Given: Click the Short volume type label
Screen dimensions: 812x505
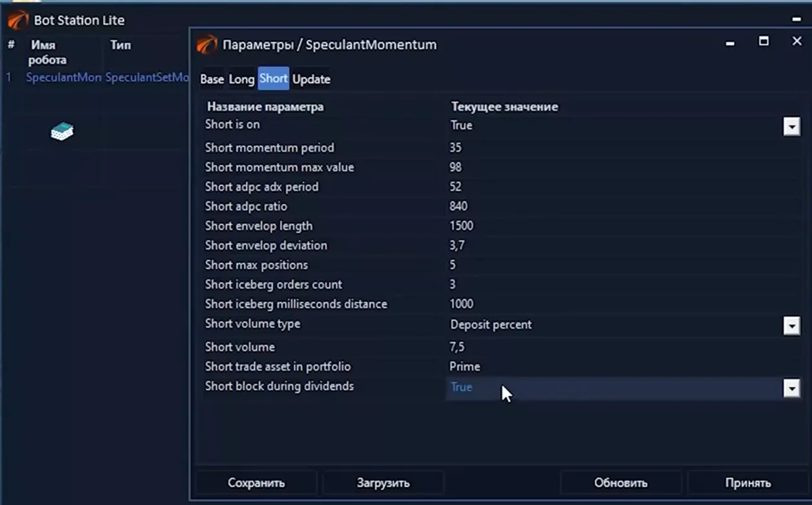Looking at the screenshot, I should 252,324.
